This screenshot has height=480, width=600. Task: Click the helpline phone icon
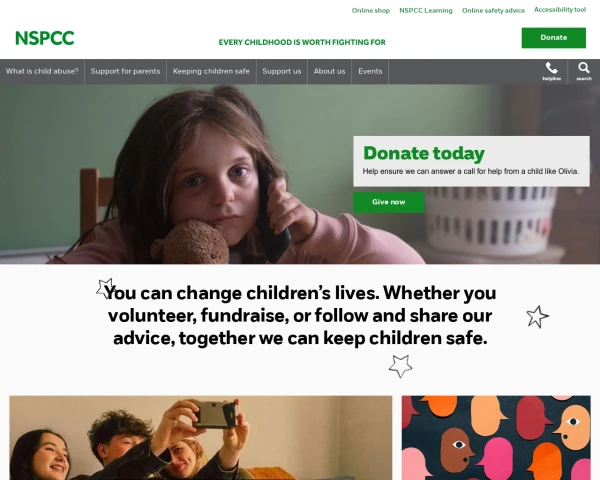551,72
